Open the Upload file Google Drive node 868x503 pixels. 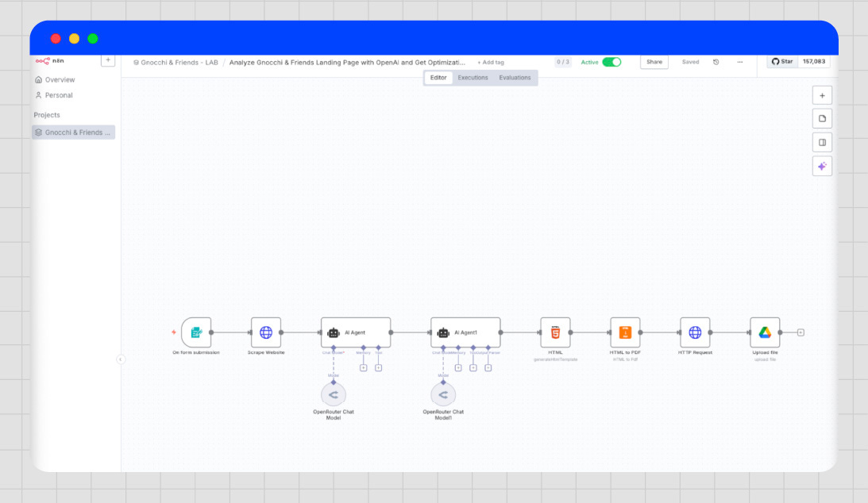[764, 332]
